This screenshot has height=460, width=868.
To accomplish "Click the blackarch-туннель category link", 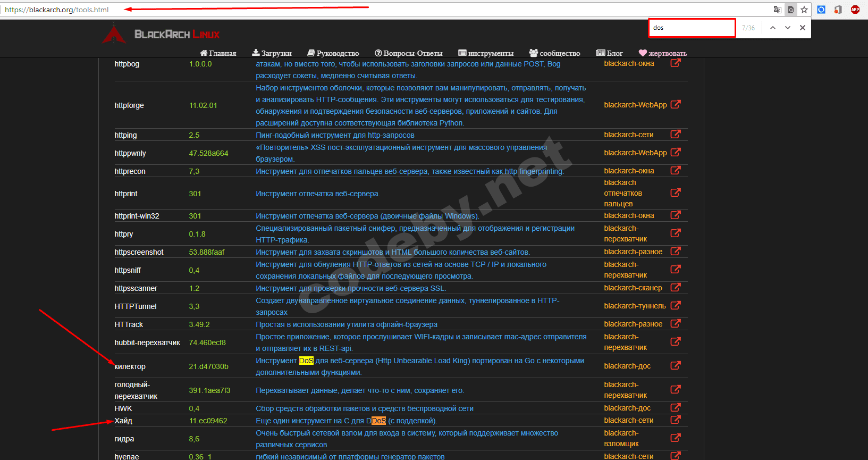I will tap(635, 306).
